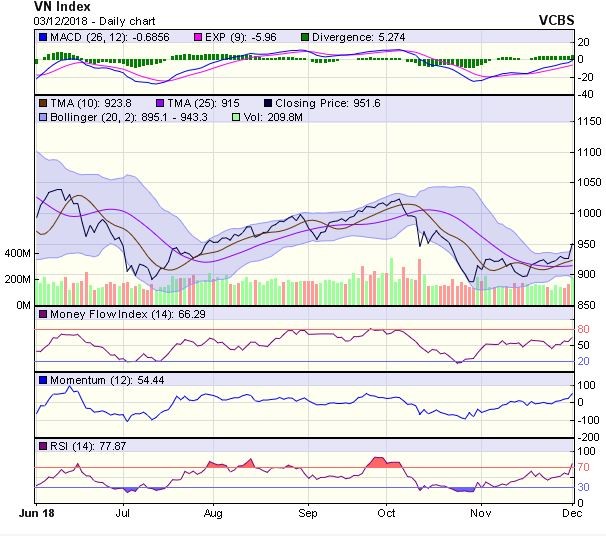This screenshot has height=536, width=606.
Task: Select the Momentum (12) legend swatch
Action: [x=42, y=380]
